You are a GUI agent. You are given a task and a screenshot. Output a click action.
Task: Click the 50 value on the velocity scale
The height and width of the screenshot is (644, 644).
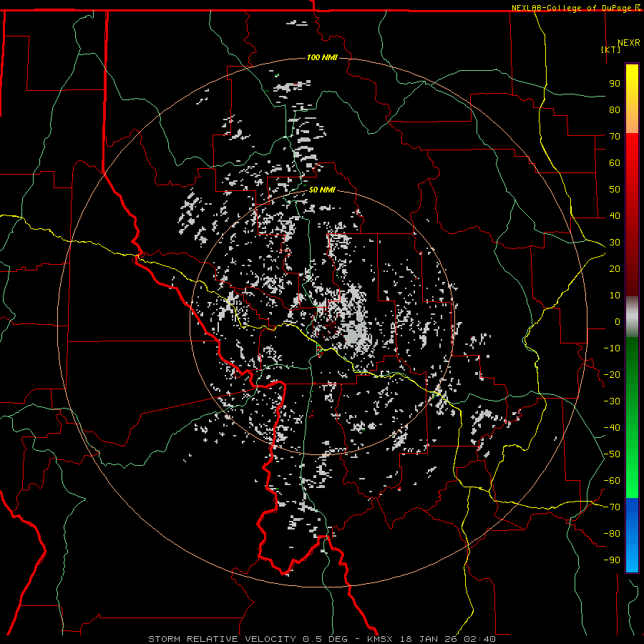pos(615,190)
